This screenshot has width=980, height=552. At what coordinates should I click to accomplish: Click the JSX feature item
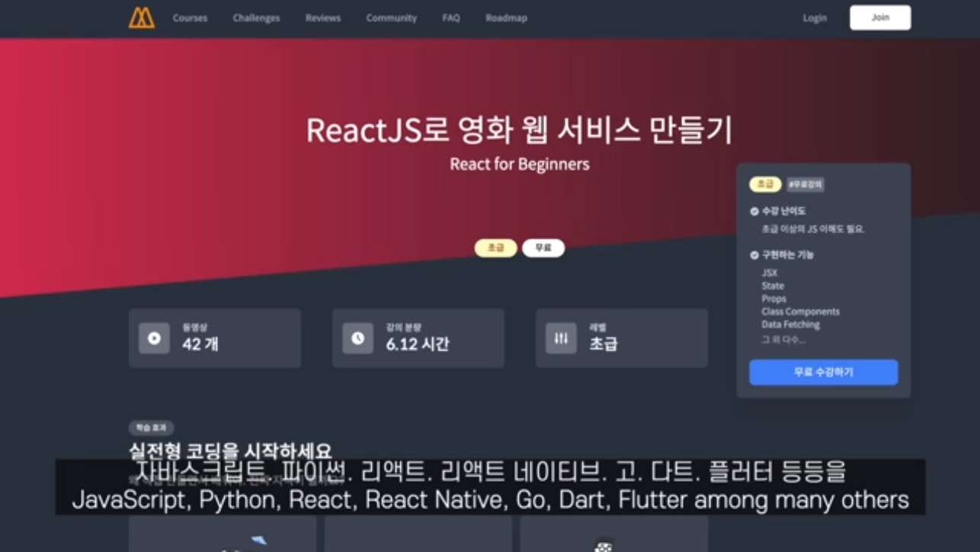tap(769, 273)
